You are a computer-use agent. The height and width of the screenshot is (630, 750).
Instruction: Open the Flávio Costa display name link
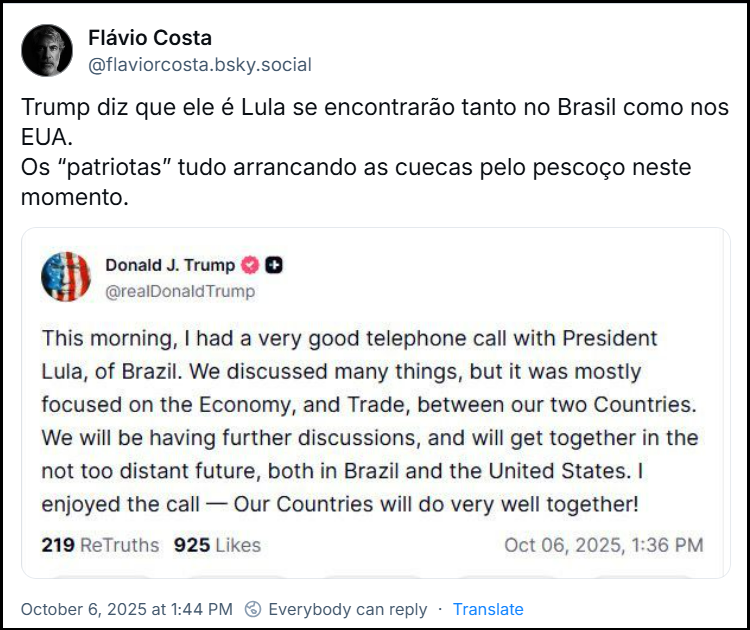(x=150, y=38)
